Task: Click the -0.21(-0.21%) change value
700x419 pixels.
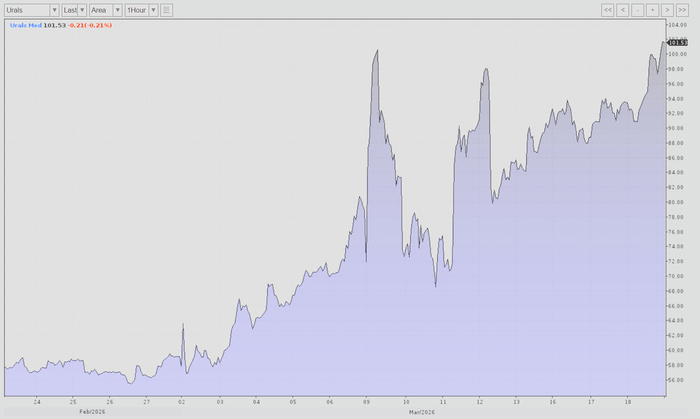Action: [90, 25]
